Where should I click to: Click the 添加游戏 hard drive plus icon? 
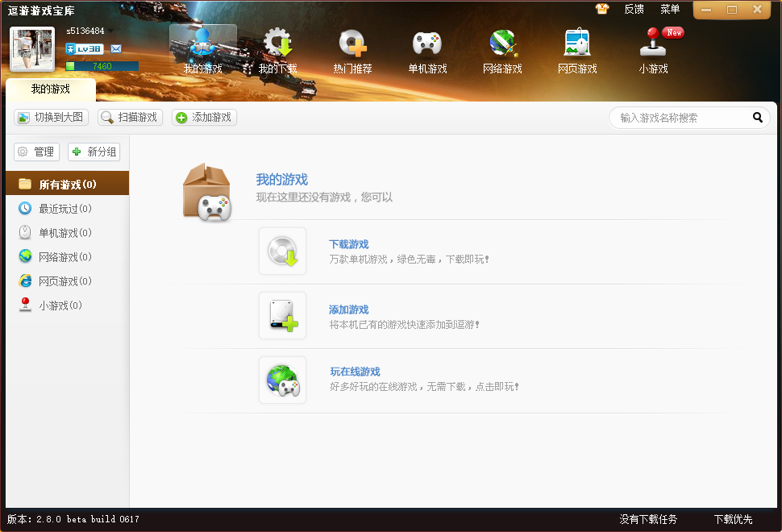[282, 316]
